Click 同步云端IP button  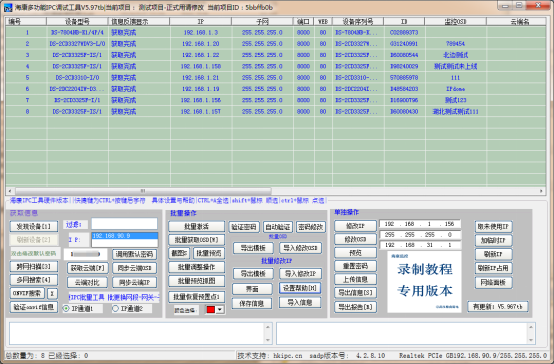coord(135,282)
